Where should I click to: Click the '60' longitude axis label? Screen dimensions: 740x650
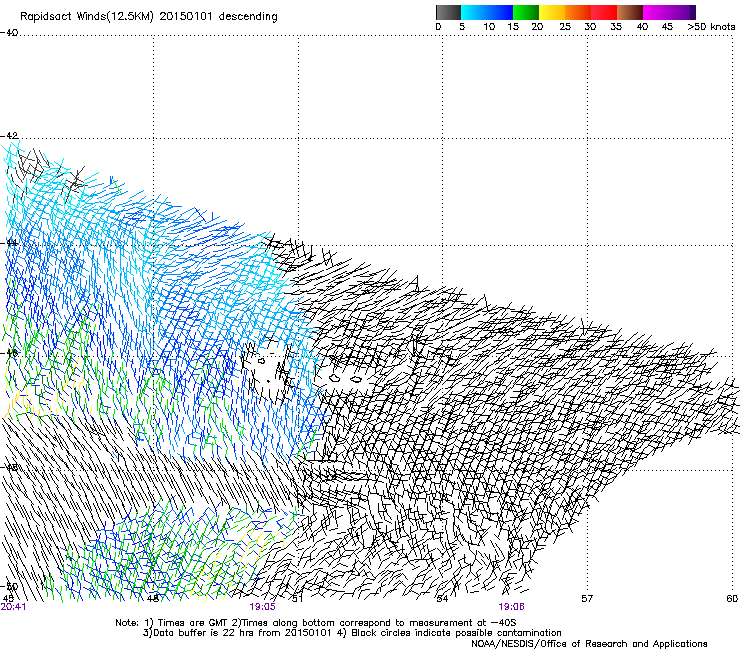[x=732, y=599]
